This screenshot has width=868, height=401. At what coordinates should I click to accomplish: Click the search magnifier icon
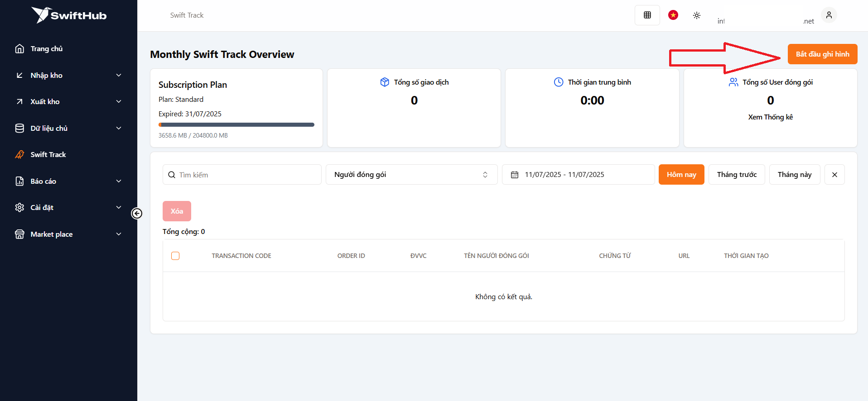click(x=172, y=175)
